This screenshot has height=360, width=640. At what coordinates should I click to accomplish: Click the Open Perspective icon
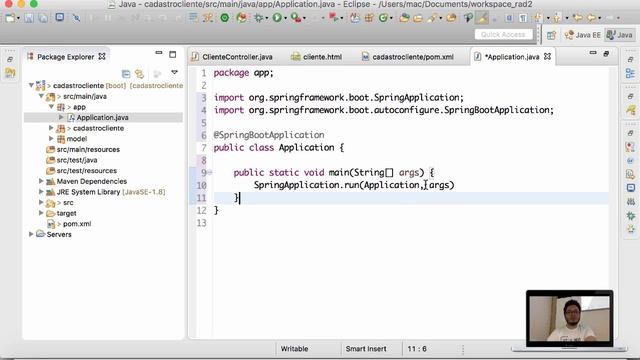click(x=551, y=35)
